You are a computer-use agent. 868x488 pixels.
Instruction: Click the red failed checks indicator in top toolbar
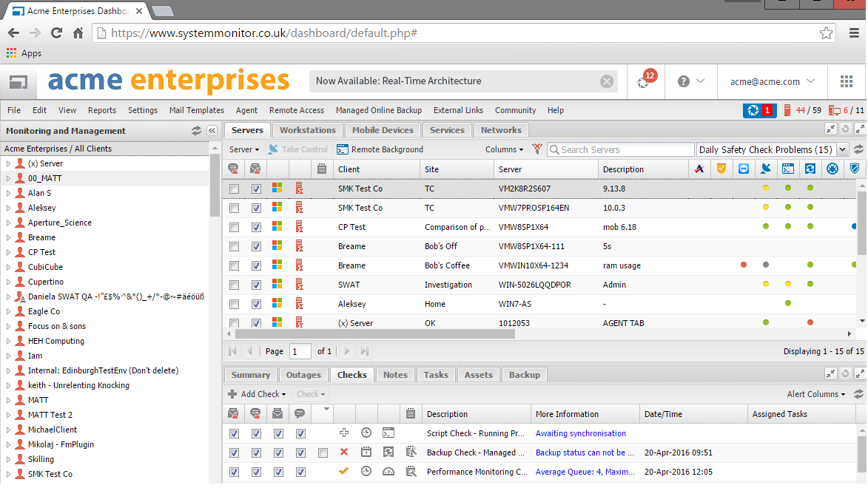[x=766, y=109]
